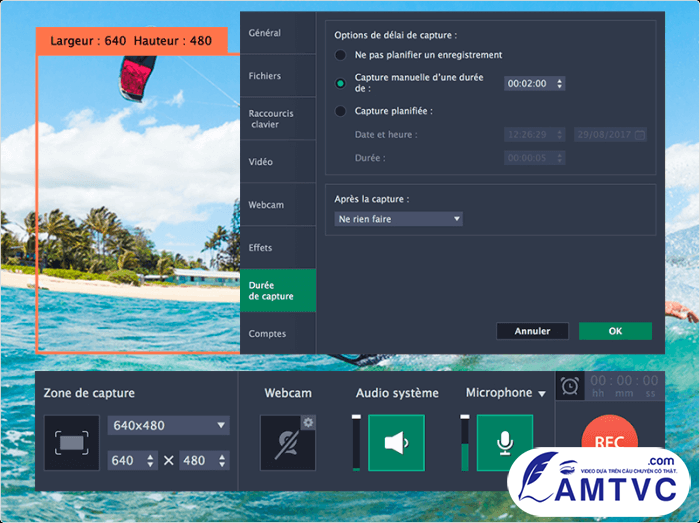This screenshot has height=523, width=700.
Task: Mute the system audio speaker button
Action: [396, 443]
